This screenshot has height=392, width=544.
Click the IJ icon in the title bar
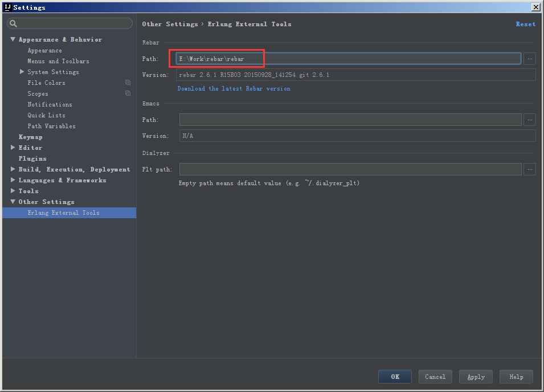click(7, 7)
